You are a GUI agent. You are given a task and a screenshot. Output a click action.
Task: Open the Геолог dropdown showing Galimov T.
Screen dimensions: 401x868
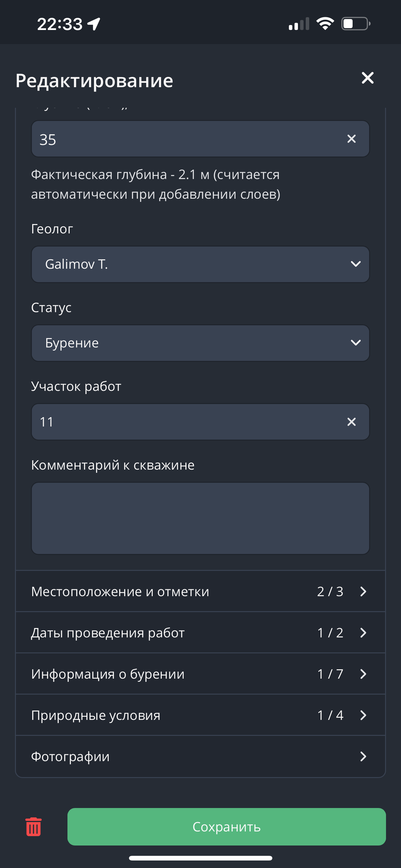pos(200,264)
